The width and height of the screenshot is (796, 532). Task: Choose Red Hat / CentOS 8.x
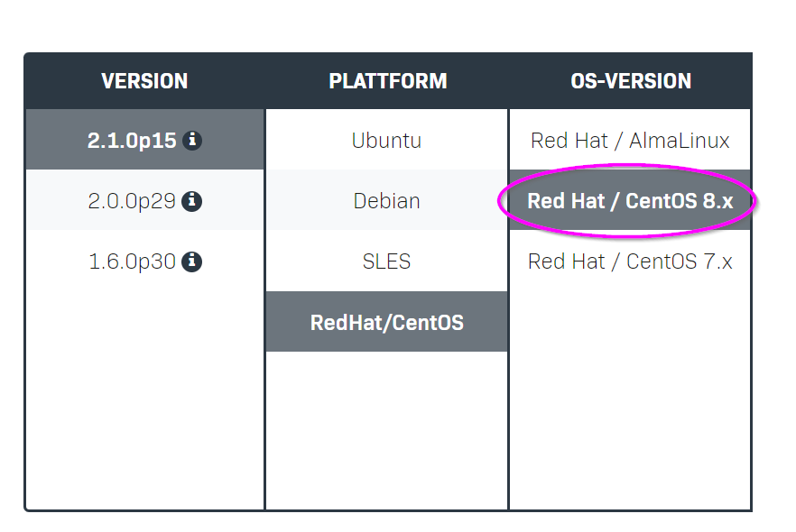630,200
